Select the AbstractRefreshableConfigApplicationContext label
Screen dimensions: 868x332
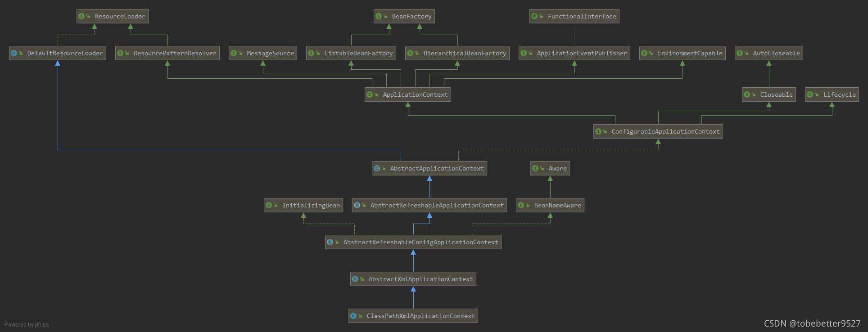[x=420, y=242]
